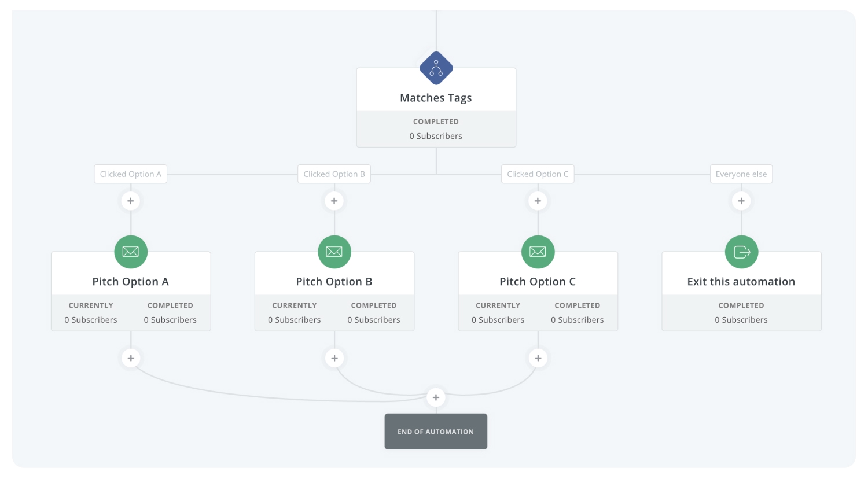This screenshot has width=868, height=479.
Task: Open the Pitch Option C card title
Action: (538, 282)
